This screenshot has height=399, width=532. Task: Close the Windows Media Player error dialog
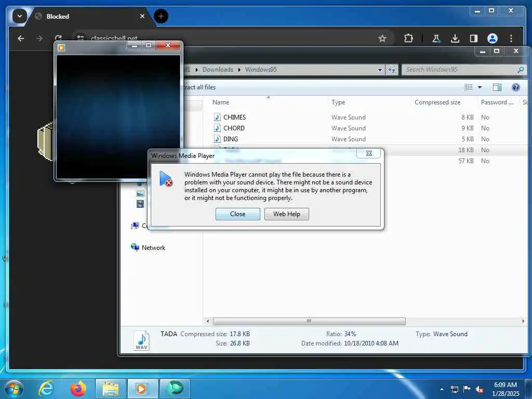[237, 214]
